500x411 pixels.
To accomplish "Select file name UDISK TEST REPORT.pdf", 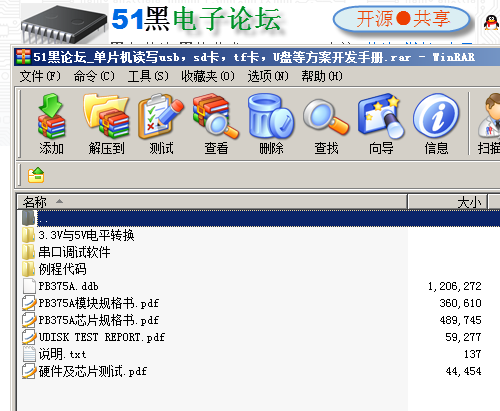I will (102, 337).
